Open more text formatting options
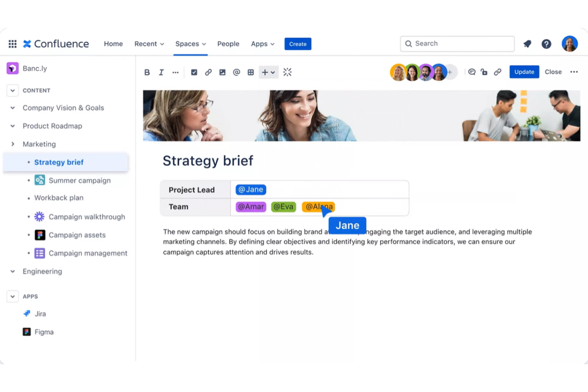588x392 pixels. click(x=175, y=72)
